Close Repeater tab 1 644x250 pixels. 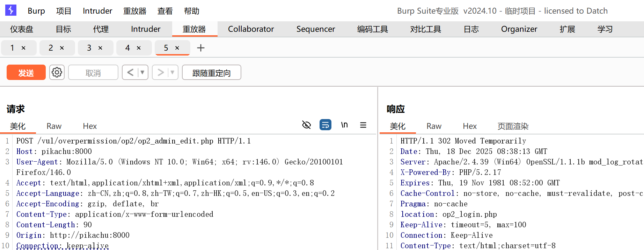coord(23,48)
